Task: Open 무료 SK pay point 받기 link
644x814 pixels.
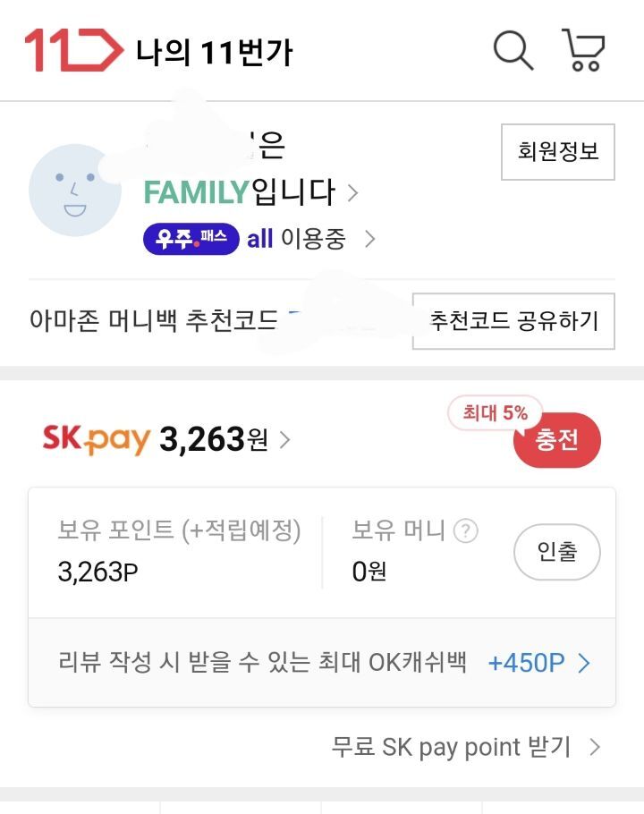Action: click(x=464, y=747)
